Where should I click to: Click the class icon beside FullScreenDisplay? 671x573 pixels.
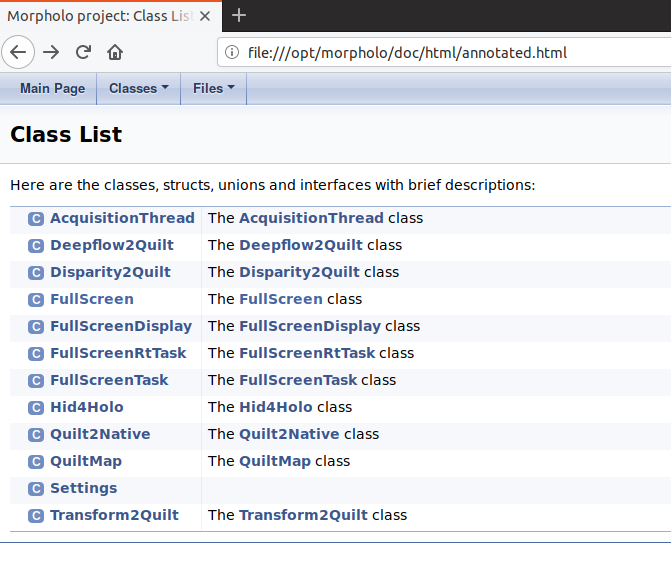pos(36,327)
